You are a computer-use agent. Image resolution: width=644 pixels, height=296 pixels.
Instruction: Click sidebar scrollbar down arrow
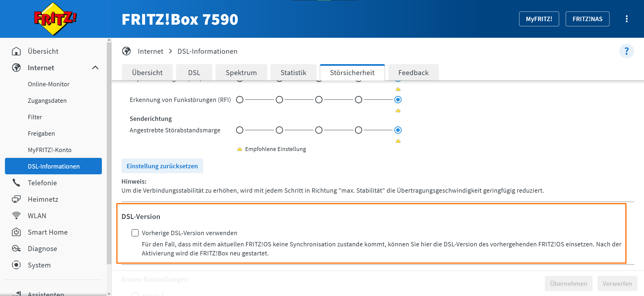point(109,294)
